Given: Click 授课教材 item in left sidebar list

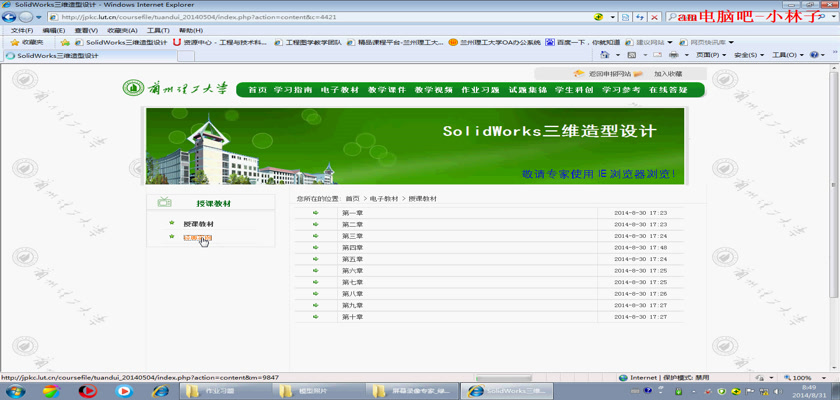Looking at the screenshot, I should tap(198, 224).
